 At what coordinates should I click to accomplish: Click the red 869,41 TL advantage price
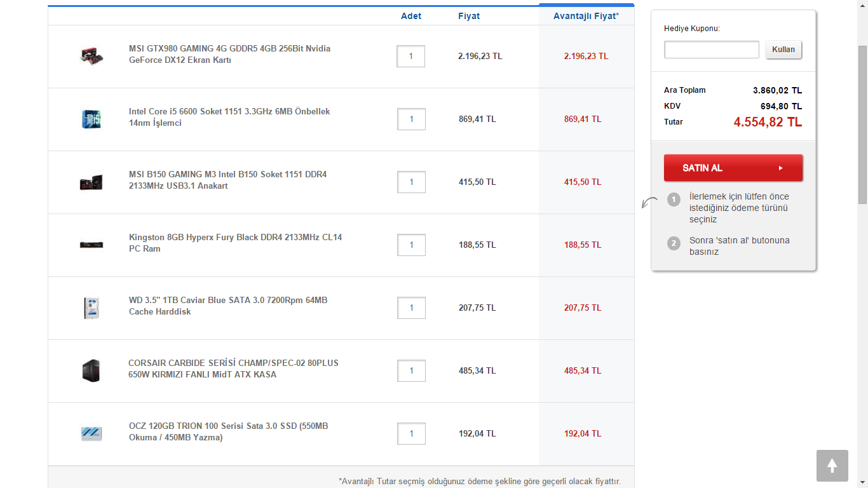tap(583, 119)
